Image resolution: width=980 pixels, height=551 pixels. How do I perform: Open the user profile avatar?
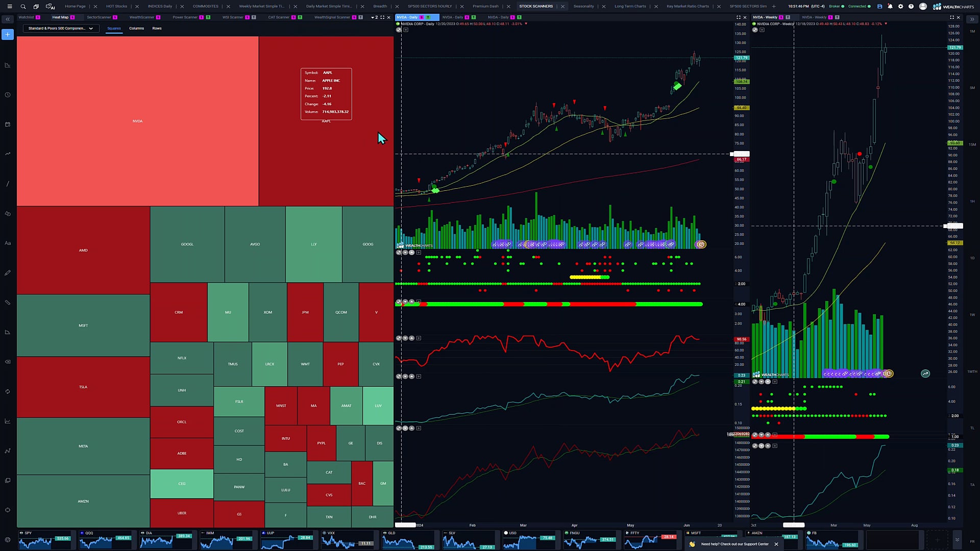point(923,7)
